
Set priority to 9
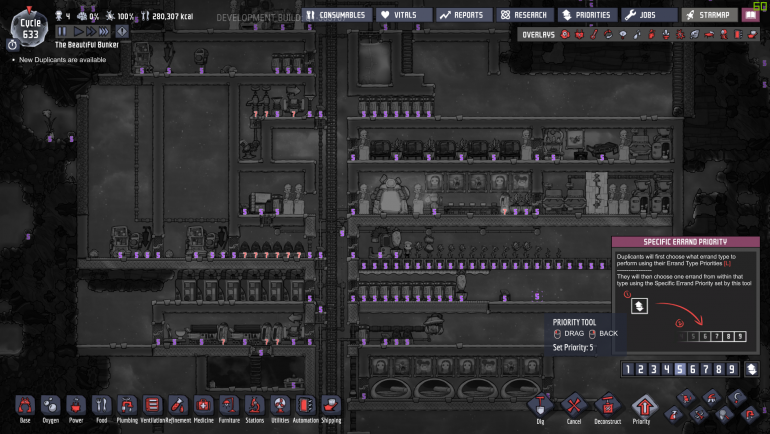click(732, 369)
